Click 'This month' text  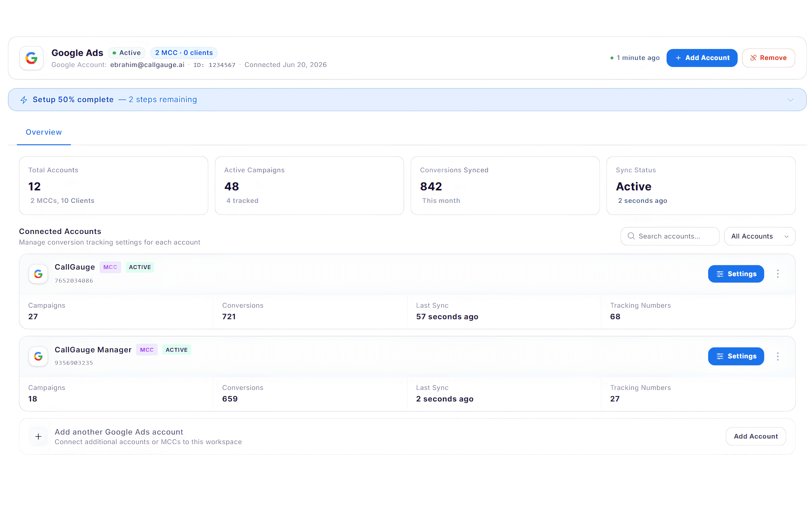click(441, 201)
